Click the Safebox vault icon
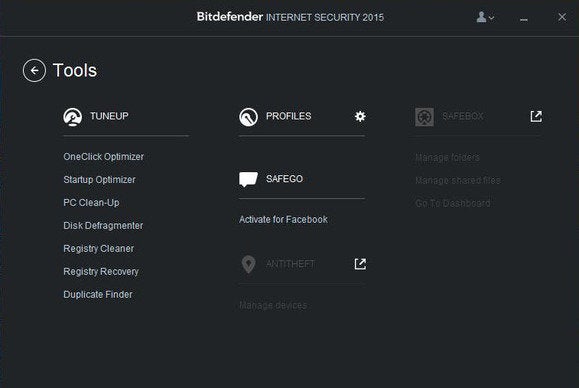 [424, 117]
